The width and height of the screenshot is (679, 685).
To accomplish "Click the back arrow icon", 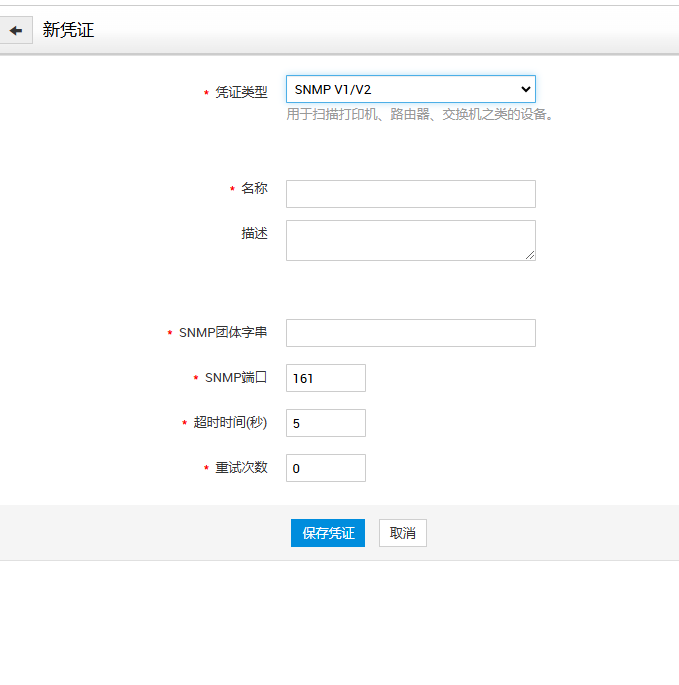I will coord(16,30).
